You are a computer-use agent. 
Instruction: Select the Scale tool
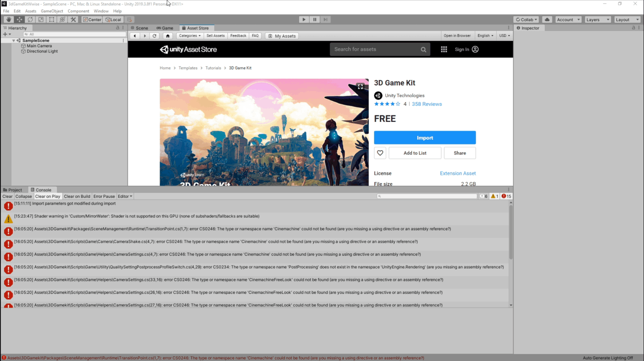[41, 19]
